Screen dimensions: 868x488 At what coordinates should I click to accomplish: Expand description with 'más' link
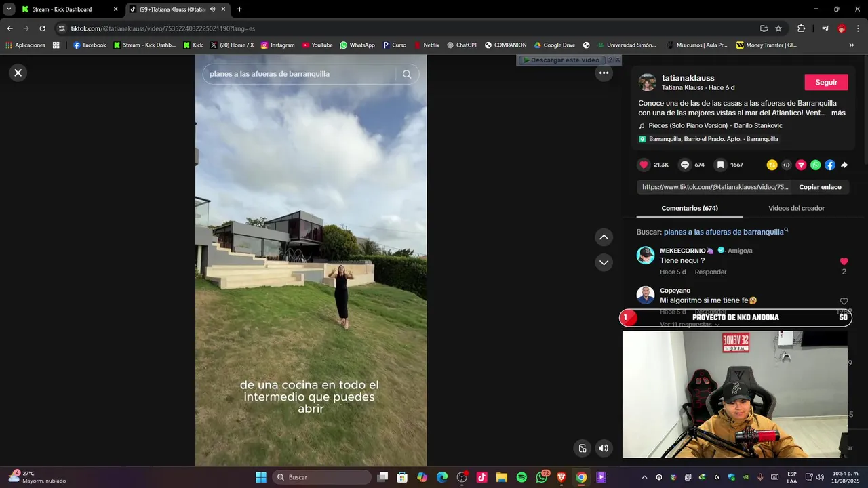838,113
